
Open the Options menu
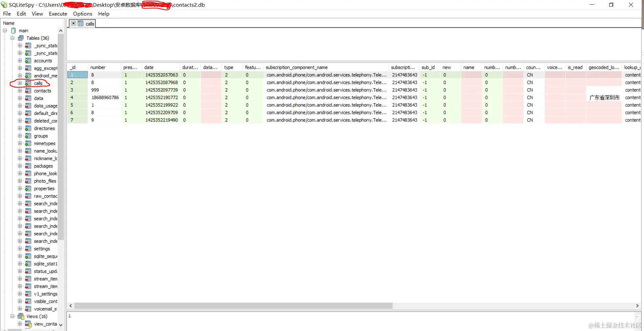point(83,14)
